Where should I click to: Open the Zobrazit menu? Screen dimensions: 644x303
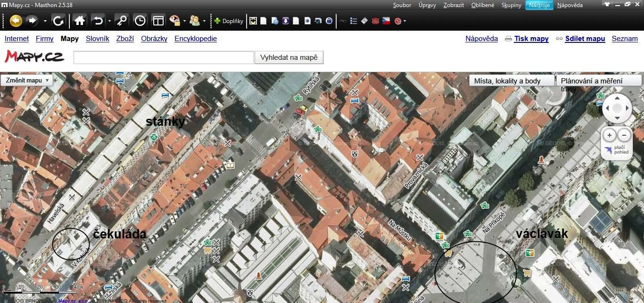pos(454,5)
